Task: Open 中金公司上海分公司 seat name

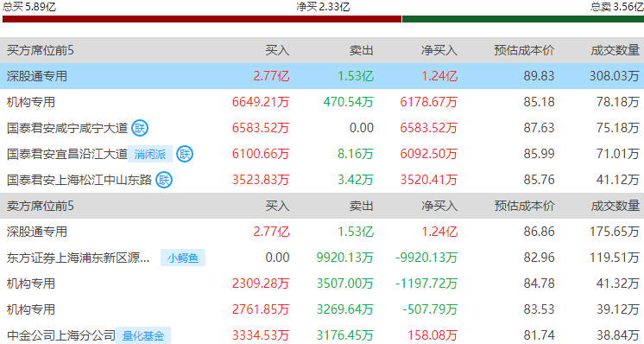Action: [61, 335]
